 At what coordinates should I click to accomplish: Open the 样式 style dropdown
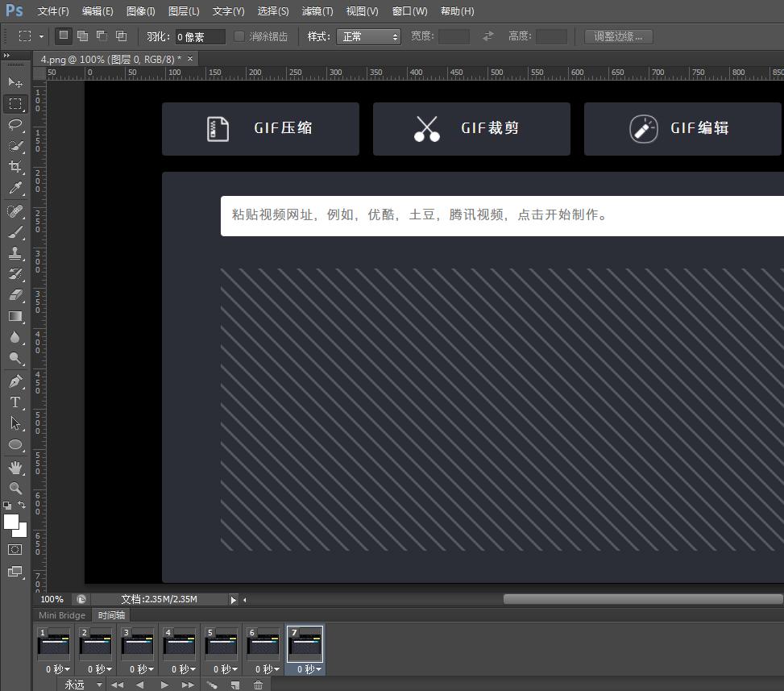[x=369, y=35]
